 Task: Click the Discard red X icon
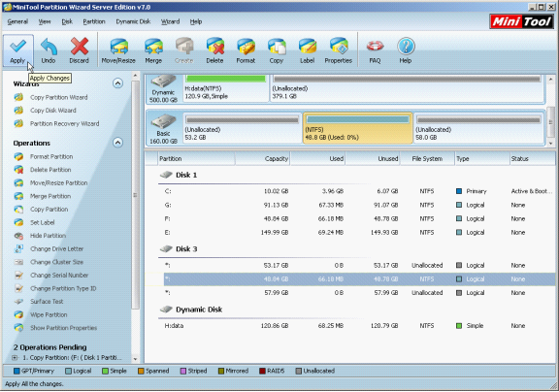pyautogui.click(x=80, y=46)
